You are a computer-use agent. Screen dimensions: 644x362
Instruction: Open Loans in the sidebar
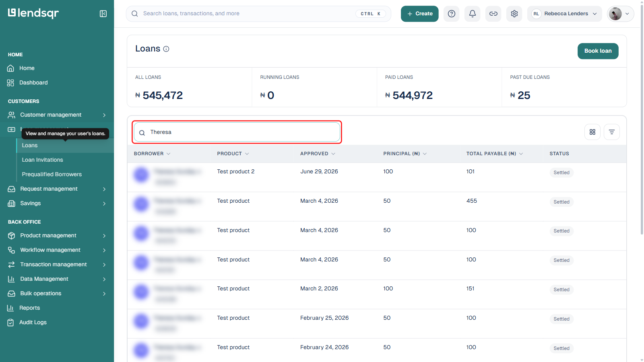tap(30, 146)
